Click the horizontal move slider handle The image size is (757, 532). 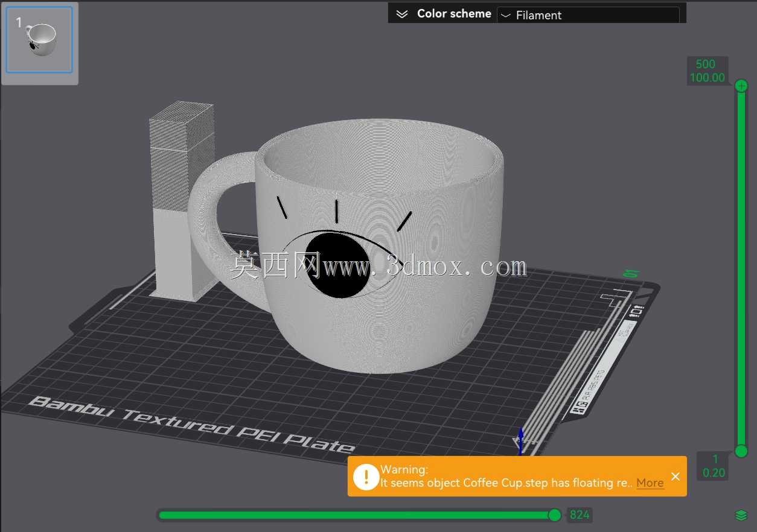pos(554,515)
